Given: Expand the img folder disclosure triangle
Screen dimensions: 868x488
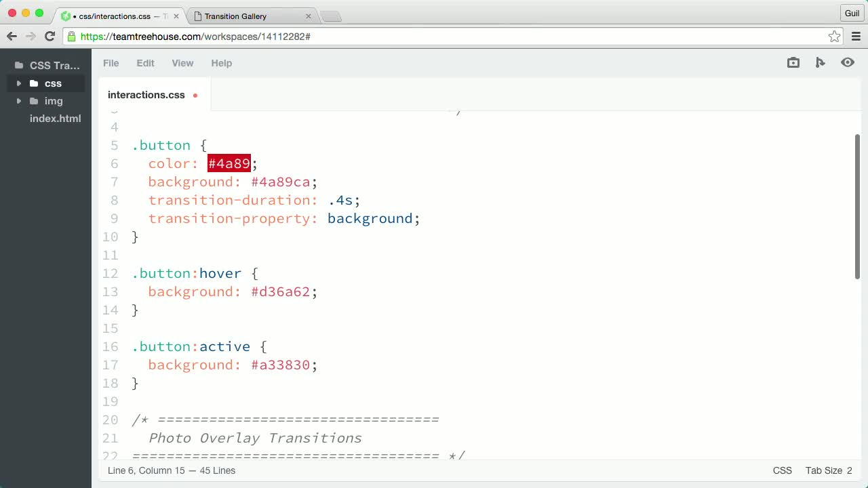Looking at the screenshot, I should [x=18, y=101].
